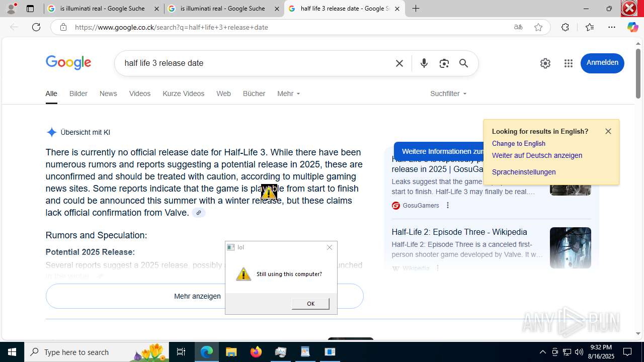Click OK in the lol dialog
The height and width of the screenshot is (362, 644).
point(310,304)
